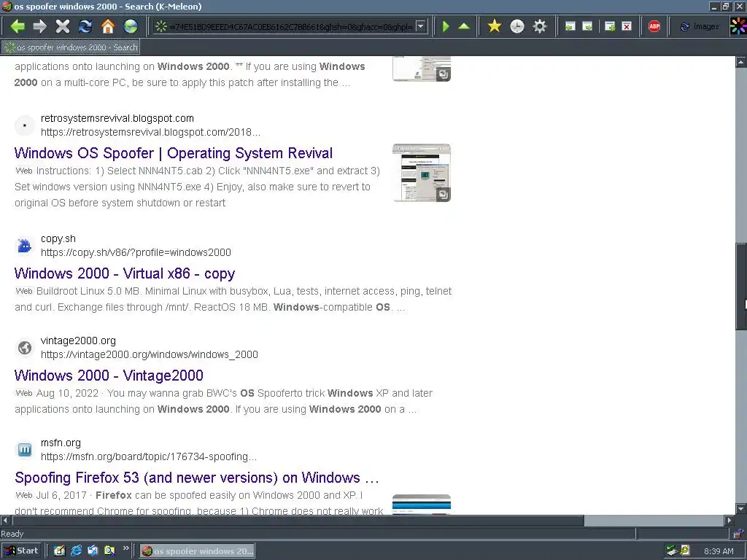The width and height of the screenshot is (747, 560).
Task: Open 'Windows 2000 - Virtual x86 - copy' result
Action: 124,273
